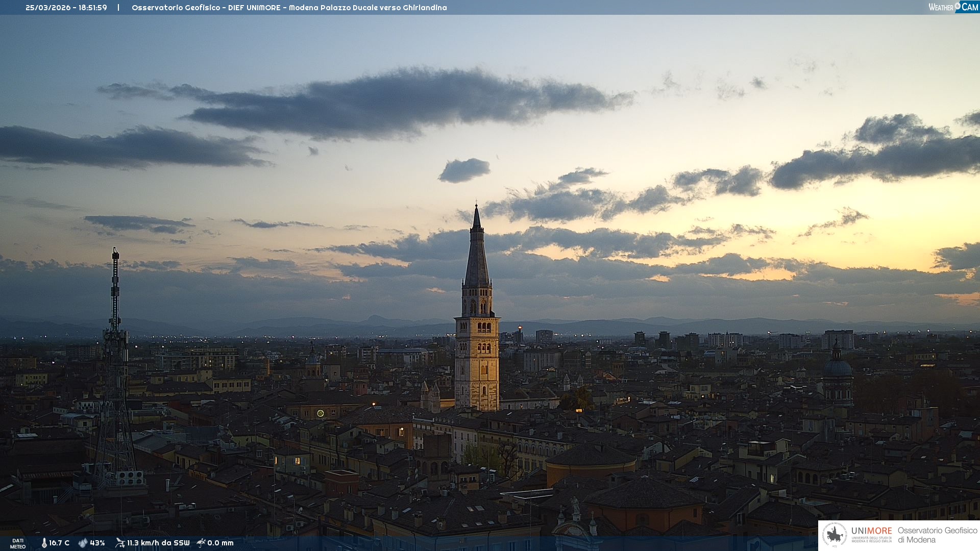
Task: Click Osservatorio Geofisico di Modena text
Action: 937,535
